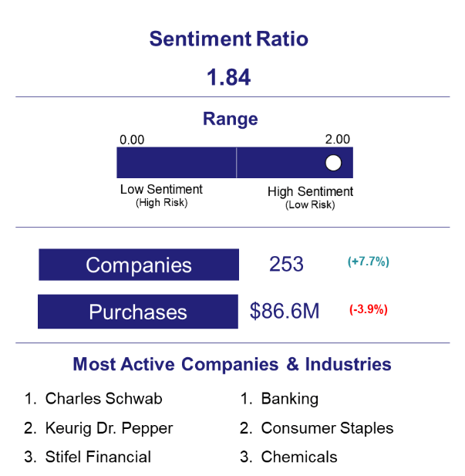This screenshot has height=476, width=465.
Task: Click the Low Sentiment (High Risk) label
Action: pyautogui.click(x=161, y=195)
